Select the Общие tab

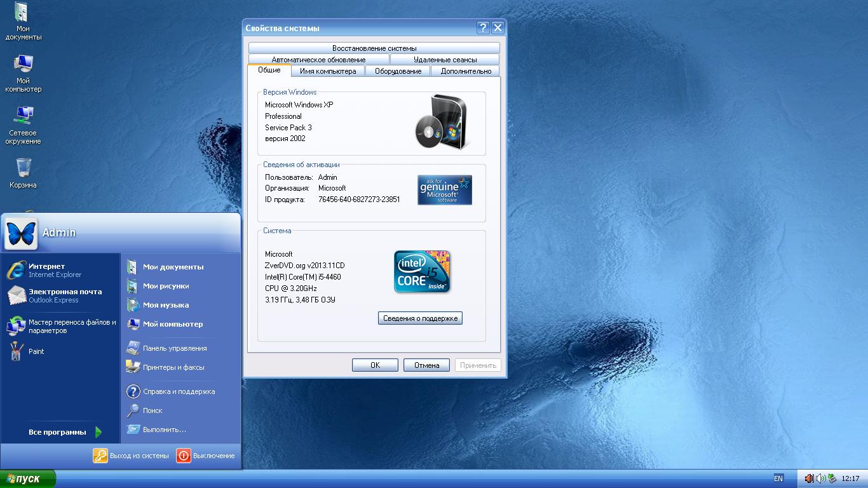point(269,70)
